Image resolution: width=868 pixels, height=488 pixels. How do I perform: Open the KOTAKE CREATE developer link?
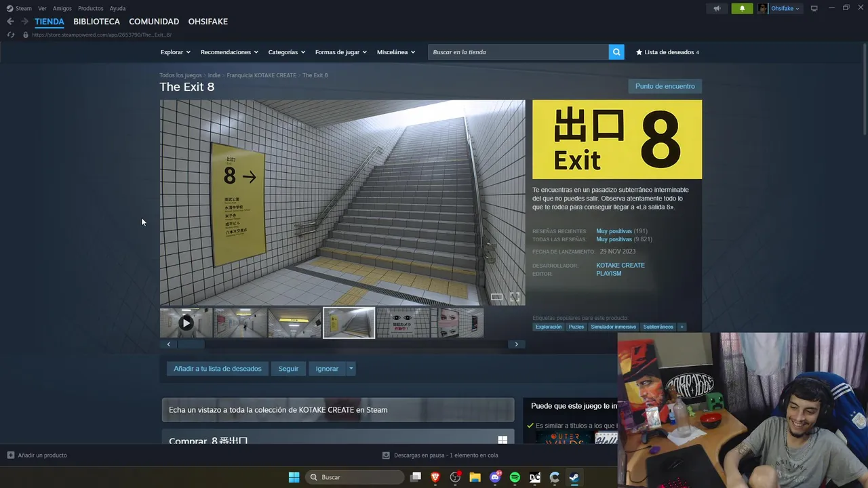click(x=620, y=266)
